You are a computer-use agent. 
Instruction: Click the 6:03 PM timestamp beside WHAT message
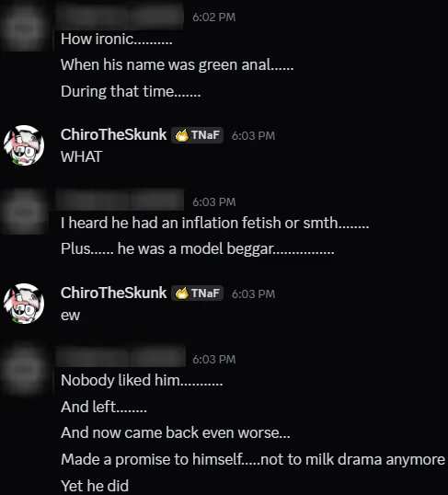coord(254,136)
